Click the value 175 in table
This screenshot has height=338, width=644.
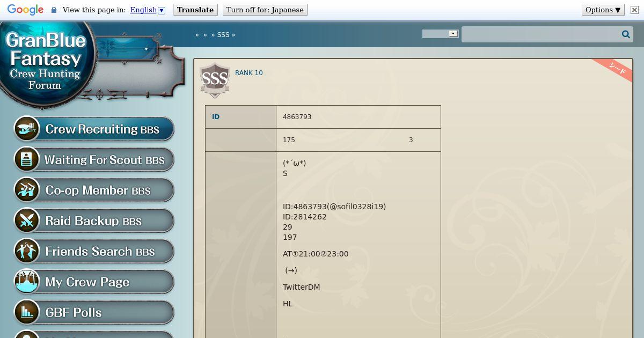tap(289, 140)
